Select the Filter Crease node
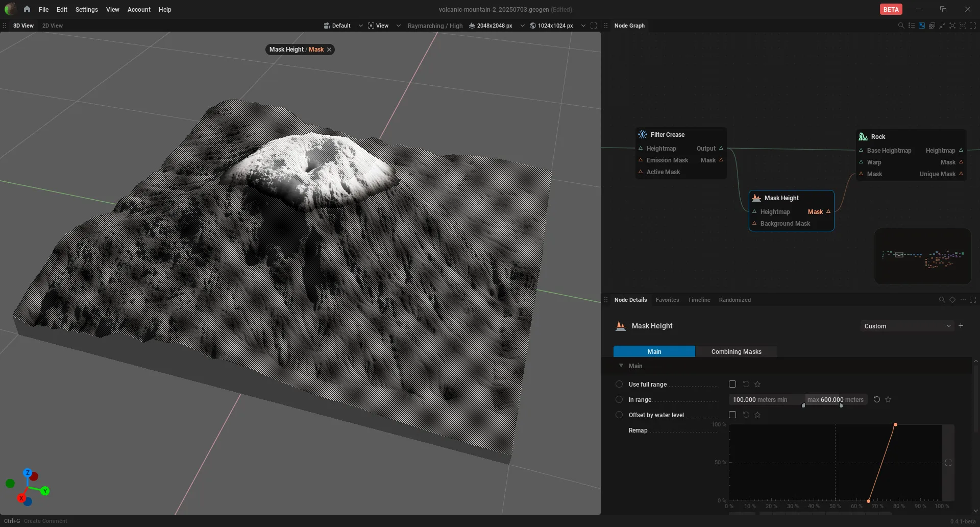 click(667, 135)
